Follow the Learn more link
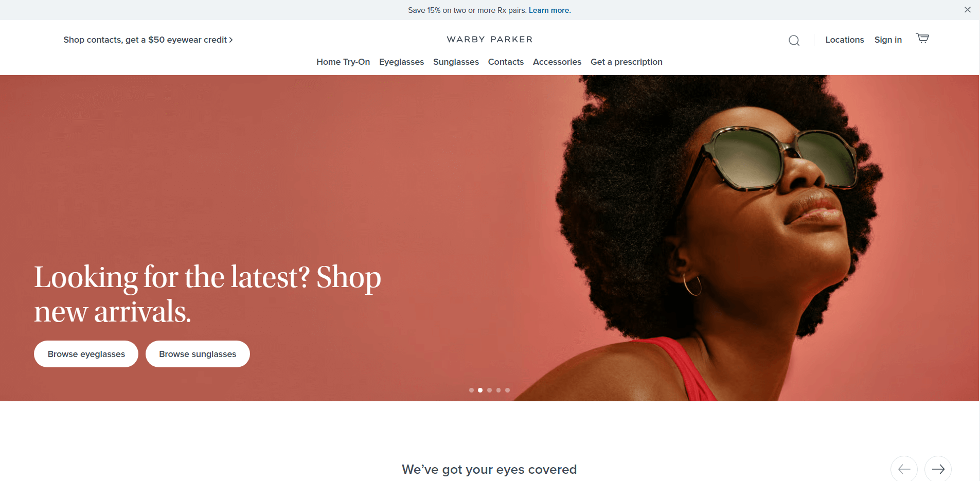Screen dimensions: 980x481 click(x=549, y=10)
